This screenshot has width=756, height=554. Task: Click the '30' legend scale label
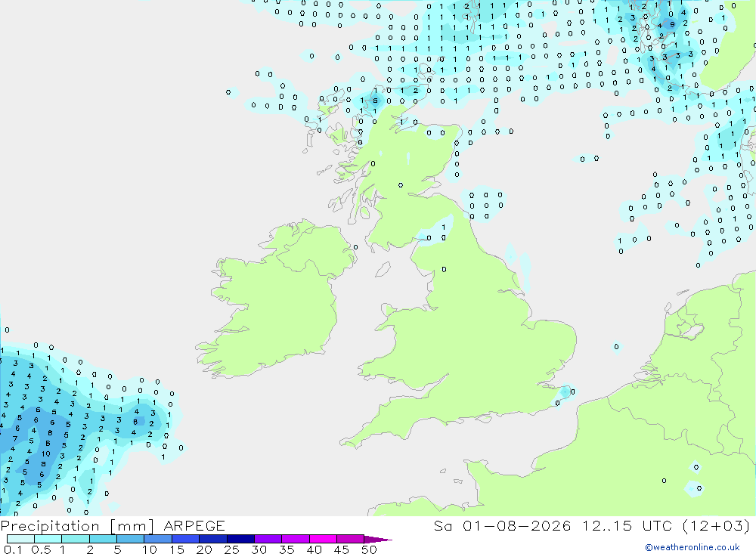click(259, 549)
